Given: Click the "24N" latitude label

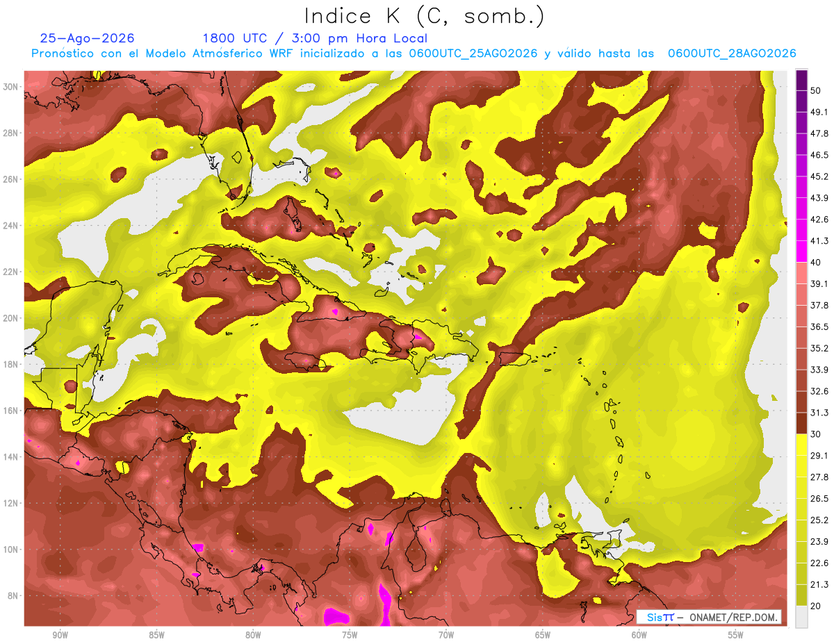Looking at the screenshot, I should 12,225.
